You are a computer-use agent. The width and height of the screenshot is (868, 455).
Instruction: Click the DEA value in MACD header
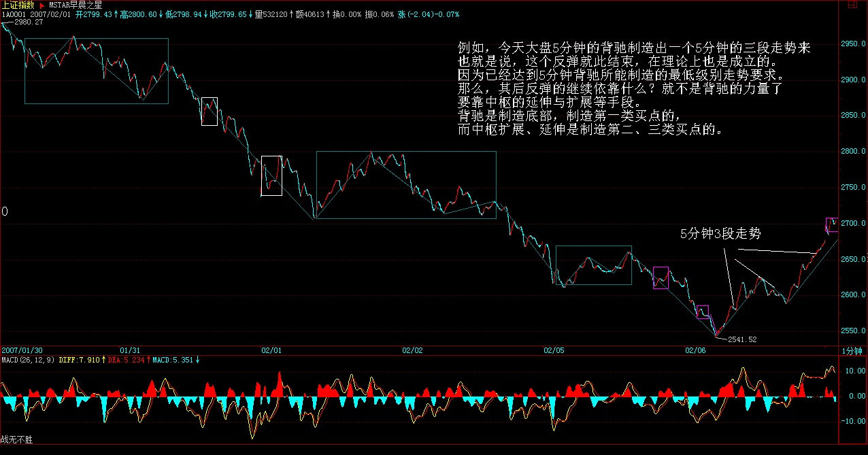(127, 359)
